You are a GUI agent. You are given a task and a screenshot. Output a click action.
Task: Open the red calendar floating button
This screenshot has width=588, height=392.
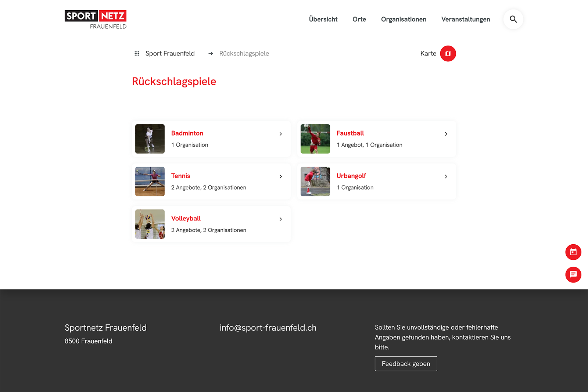pyautogui.click(x=573, y=252)
